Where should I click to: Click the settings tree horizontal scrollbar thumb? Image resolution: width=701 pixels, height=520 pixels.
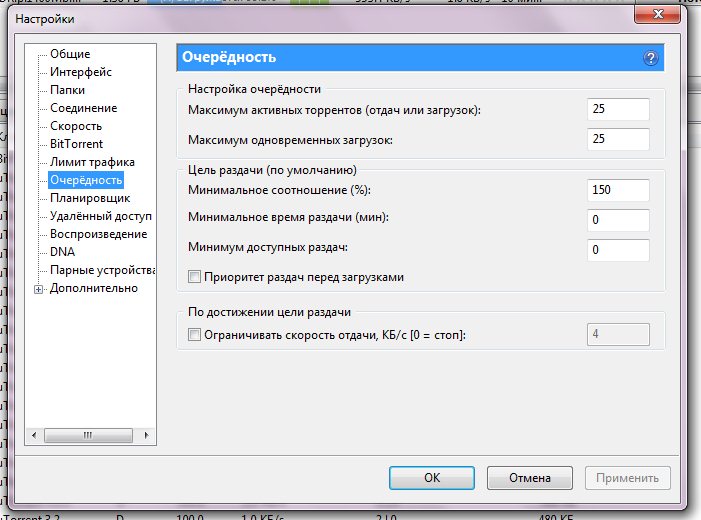[88, 435]
